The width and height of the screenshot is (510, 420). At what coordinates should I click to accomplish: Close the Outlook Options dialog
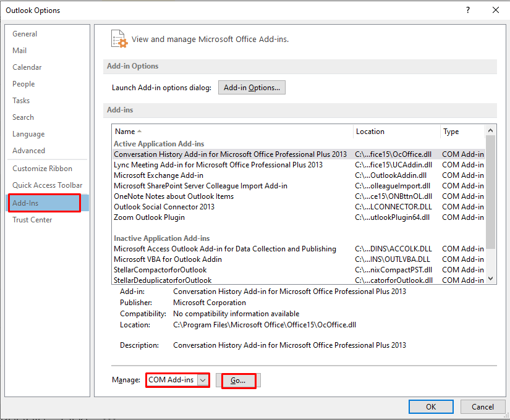click(x=496, y=10)
